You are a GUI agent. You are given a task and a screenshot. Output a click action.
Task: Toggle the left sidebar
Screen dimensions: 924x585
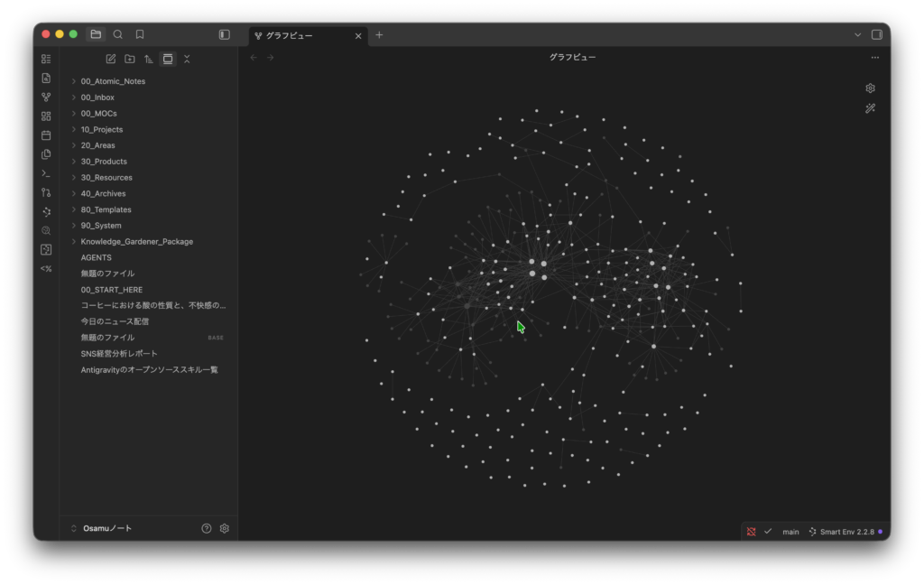pyautogui.click(x=225, y=34)
